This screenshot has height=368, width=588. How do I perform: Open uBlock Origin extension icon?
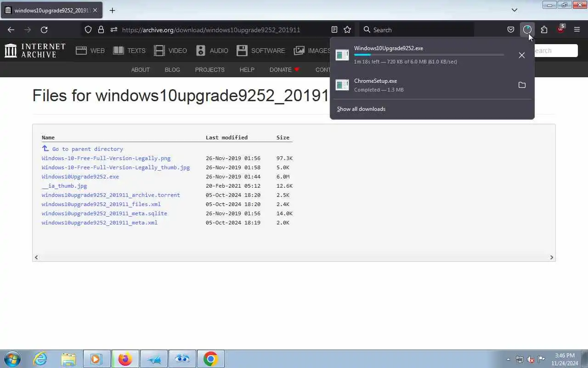click(x=560, y=29)
